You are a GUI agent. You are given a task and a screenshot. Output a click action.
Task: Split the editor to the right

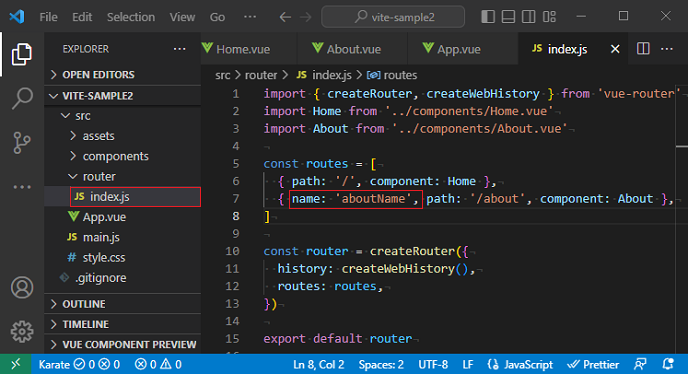643,49
